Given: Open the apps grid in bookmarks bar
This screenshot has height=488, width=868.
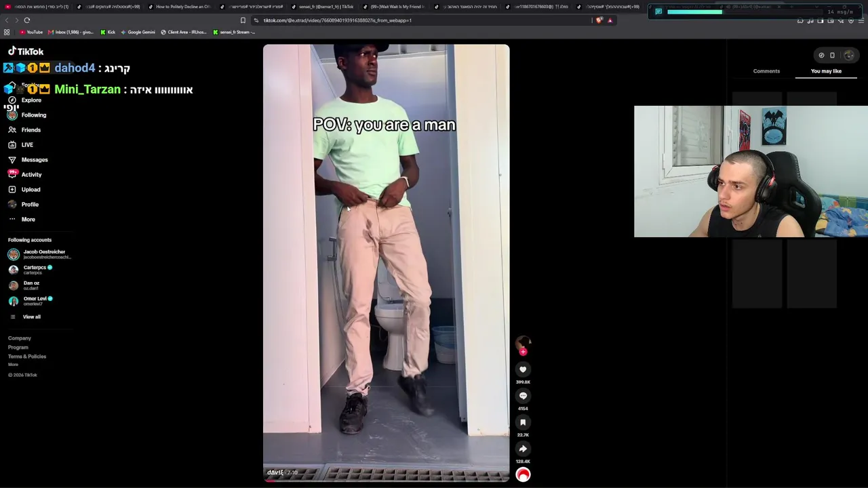Looking at the screenshot, I should coord(7,33).
